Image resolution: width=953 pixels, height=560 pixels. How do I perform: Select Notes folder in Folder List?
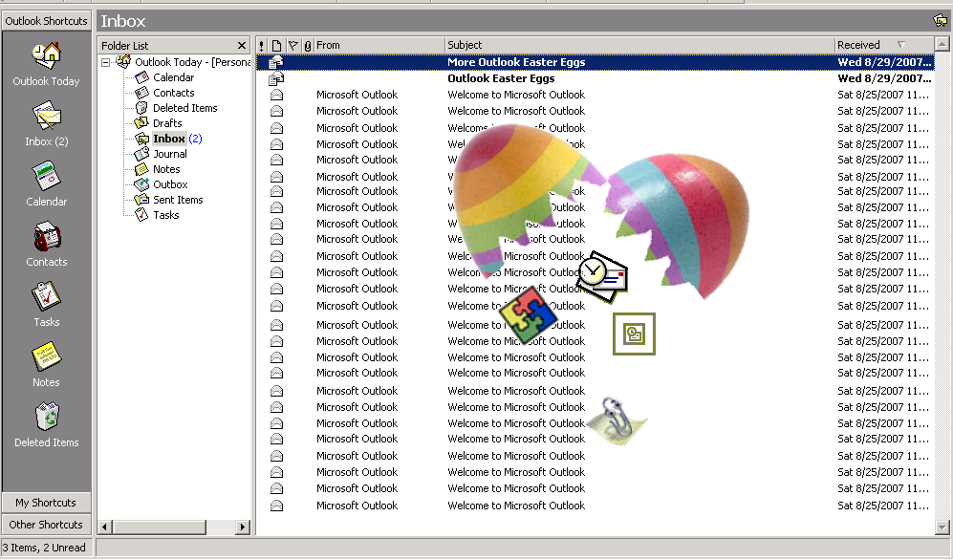coord(166,169)
